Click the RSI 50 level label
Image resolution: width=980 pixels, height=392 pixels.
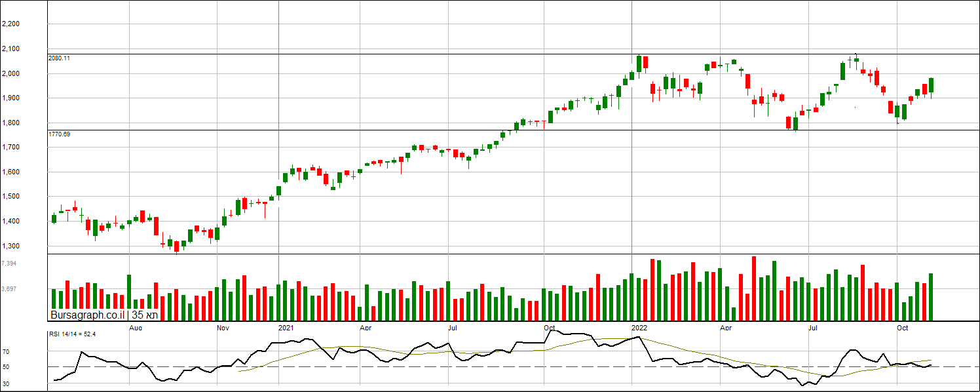[5, 367]
